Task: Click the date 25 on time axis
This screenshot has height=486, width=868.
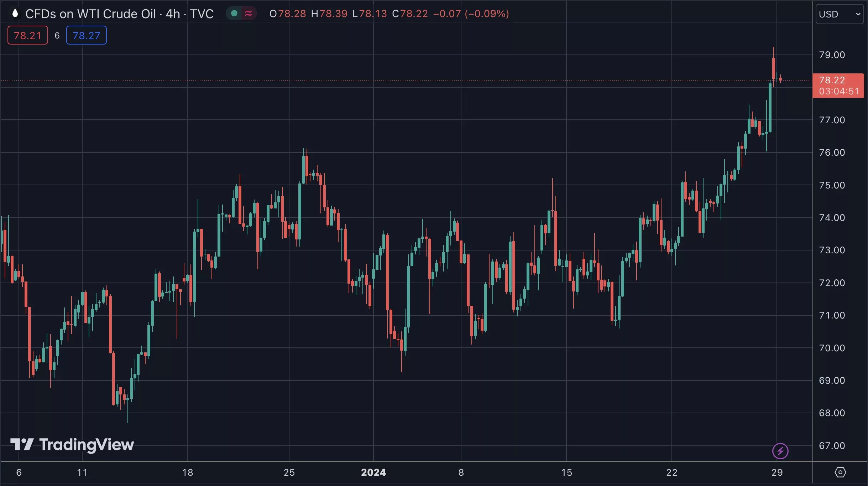Action: click(x=289, y=472)
